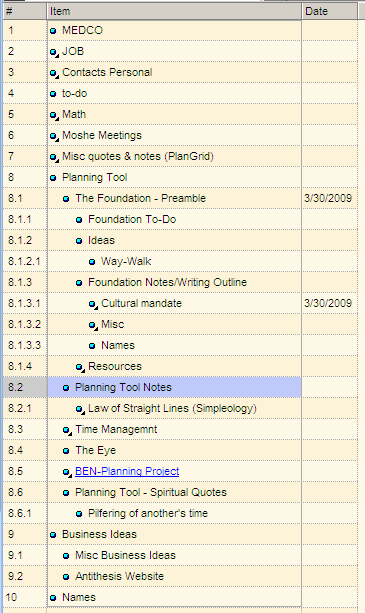Click row number 8.6.1
365x613 pixels.
tap(25, 513)
